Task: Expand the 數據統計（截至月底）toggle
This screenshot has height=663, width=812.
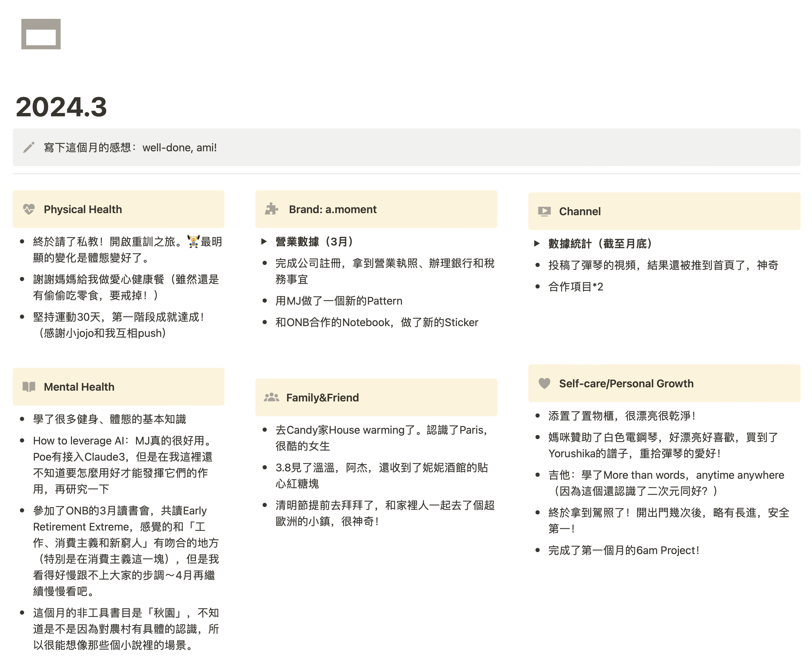Action: (x=537, y=243)
